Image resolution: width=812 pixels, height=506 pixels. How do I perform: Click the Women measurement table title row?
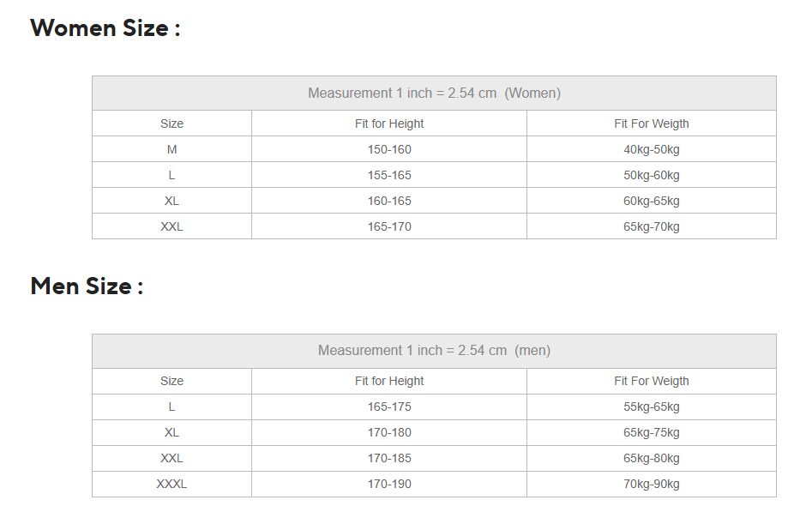click(x=434, y=93)
